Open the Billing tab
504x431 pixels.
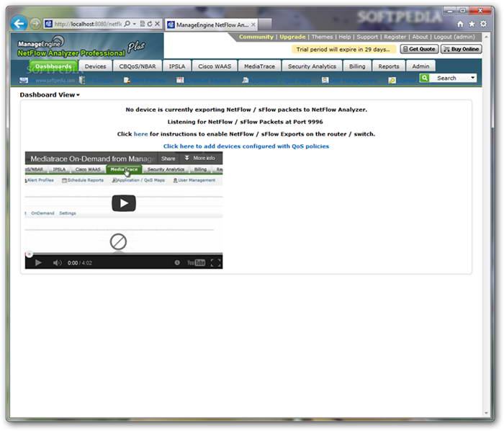pos(357,66)
